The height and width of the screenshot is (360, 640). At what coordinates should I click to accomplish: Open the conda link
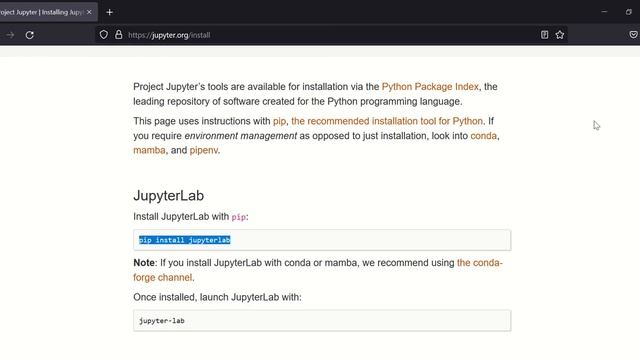[x=484, y=136]
